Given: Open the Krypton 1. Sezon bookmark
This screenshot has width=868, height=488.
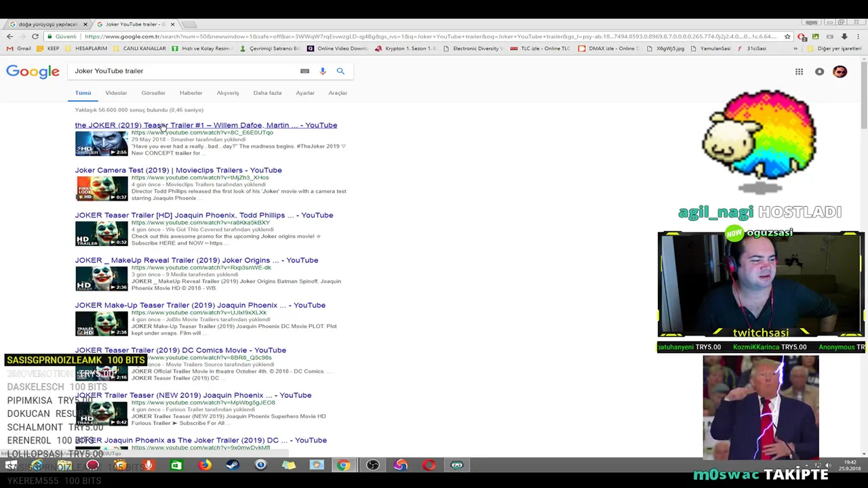Looking at the screenshot, I should click(406, 48).
